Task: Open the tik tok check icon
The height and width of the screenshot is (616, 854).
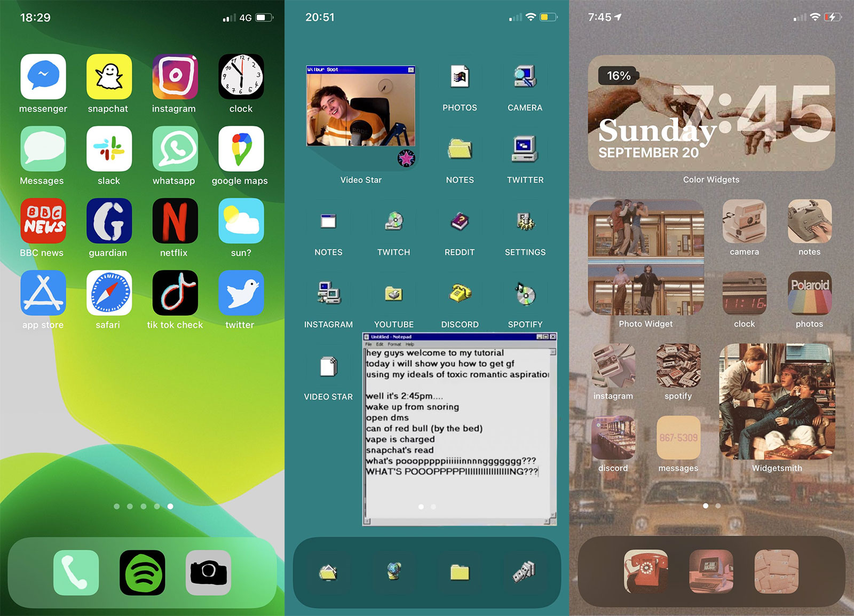Action: (x=175, y=293)
